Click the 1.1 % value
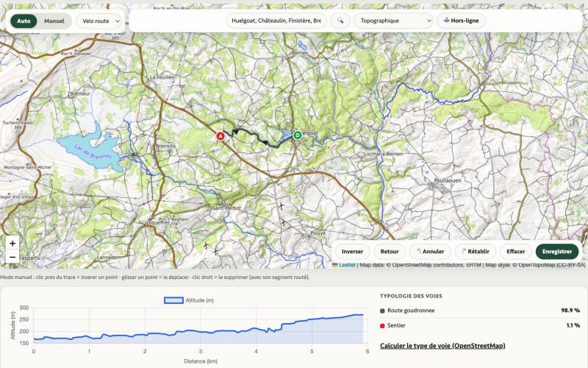The height and width of the screenshot is (368, 588). tap(573, 325)
